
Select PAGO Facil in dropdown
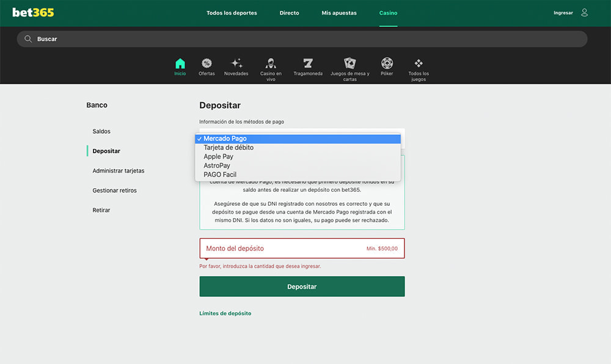(220, 175)
